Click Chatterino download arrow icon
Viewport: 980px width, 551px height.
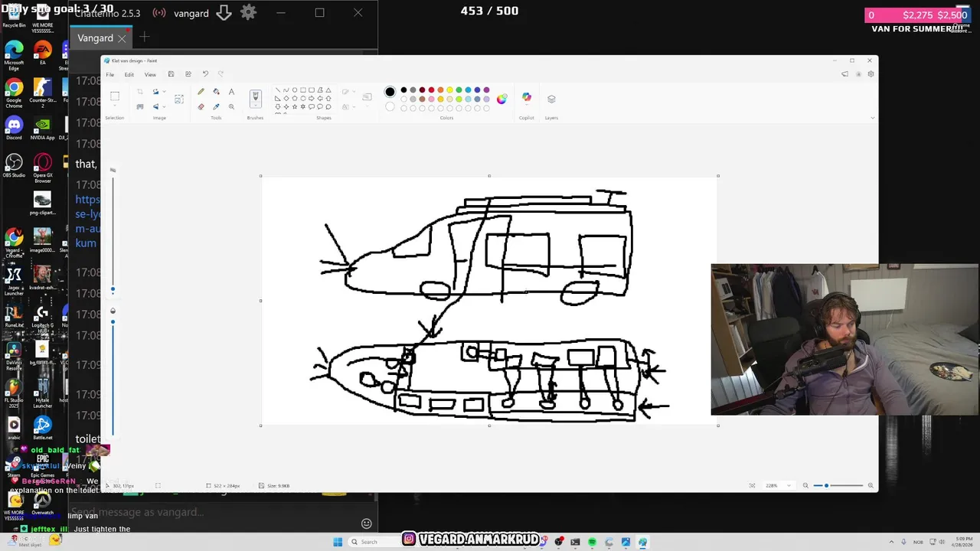tap(224, 13)
